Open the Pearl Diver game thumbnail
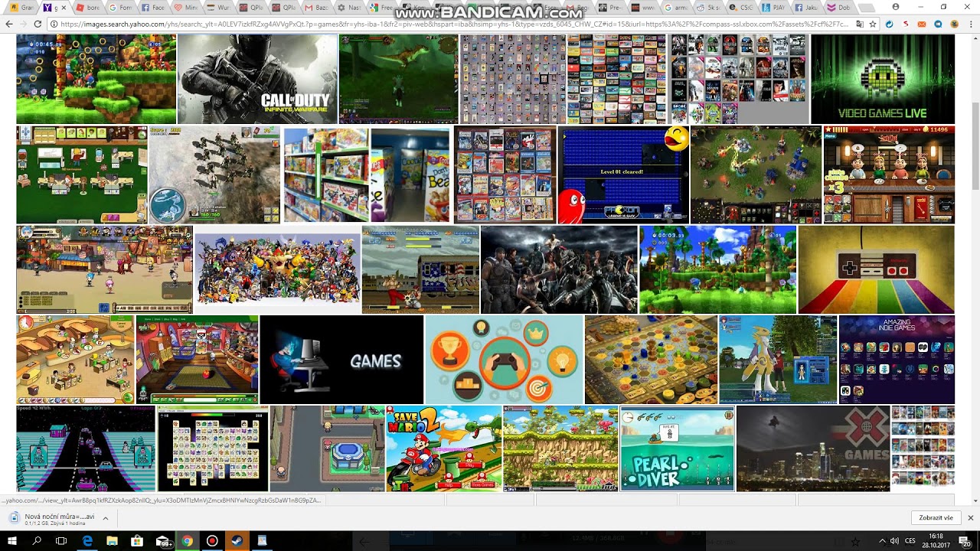This screenshot has height=551, width=980. 678,448
